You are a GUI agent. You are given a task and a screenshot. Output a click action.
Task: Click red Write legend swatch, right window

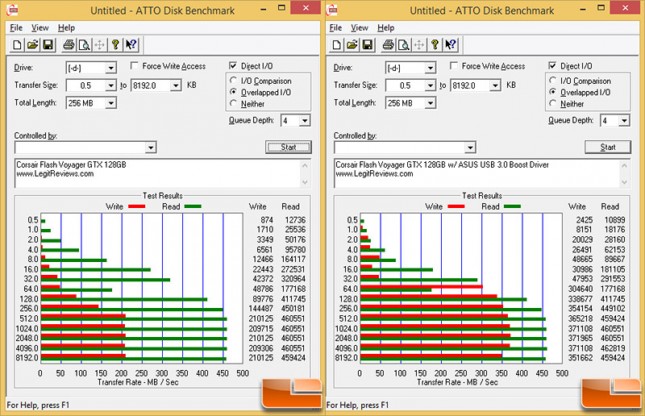click(456, 206)
